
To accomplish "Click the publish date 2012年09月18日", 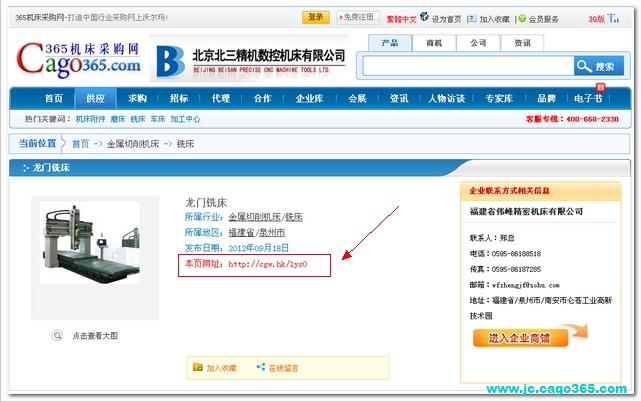I will coord(258,248).
